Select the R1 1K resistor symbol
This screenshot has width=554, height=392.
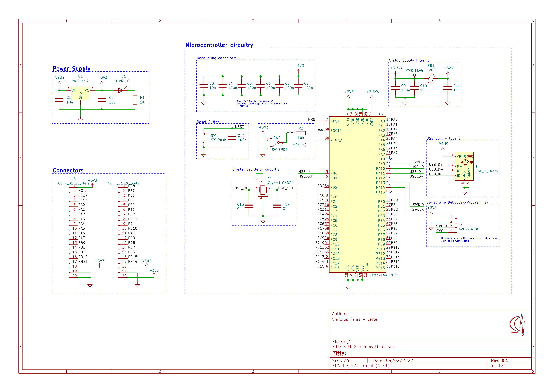[x=135, y=100]
